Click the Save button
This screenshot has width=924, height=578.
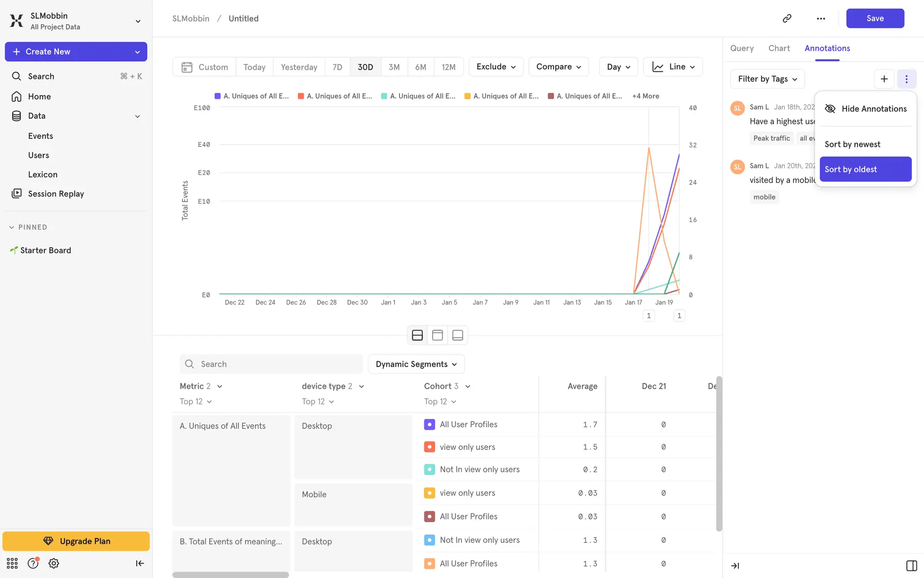(874, 18)
